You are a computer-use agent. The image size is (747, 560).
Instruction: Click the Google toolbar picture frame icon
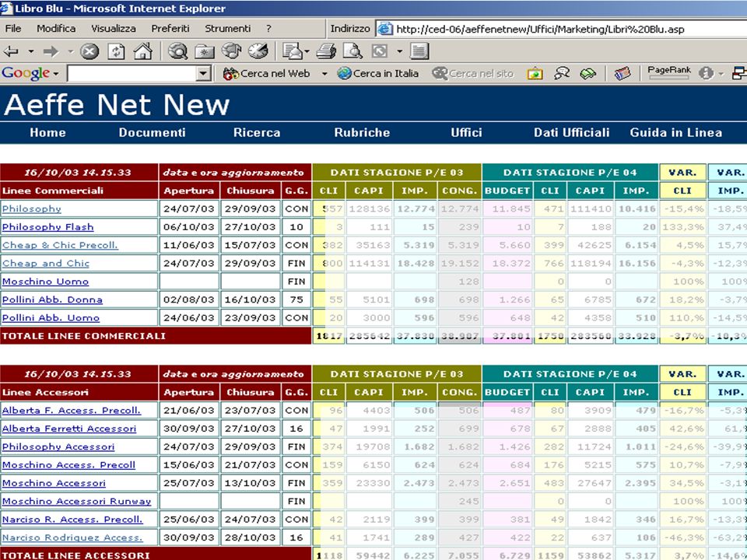click(x=535, y=74)
